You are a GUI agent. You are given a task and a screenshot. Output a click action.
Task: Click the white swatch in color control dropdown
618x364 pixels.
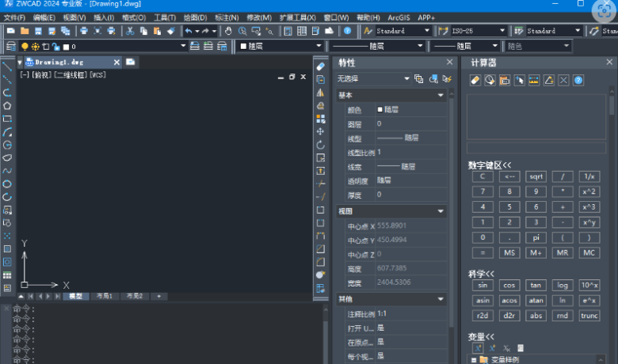point(243,47)
